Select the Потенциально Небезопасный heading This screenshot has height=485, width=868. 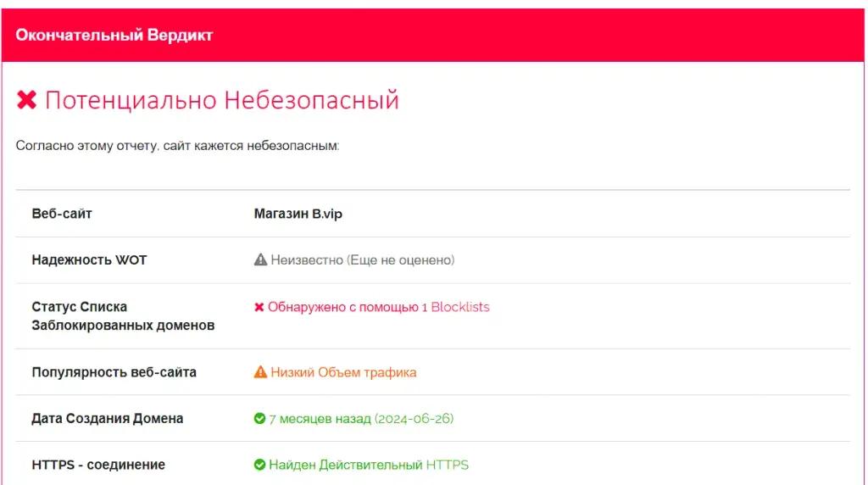point(222,100)
